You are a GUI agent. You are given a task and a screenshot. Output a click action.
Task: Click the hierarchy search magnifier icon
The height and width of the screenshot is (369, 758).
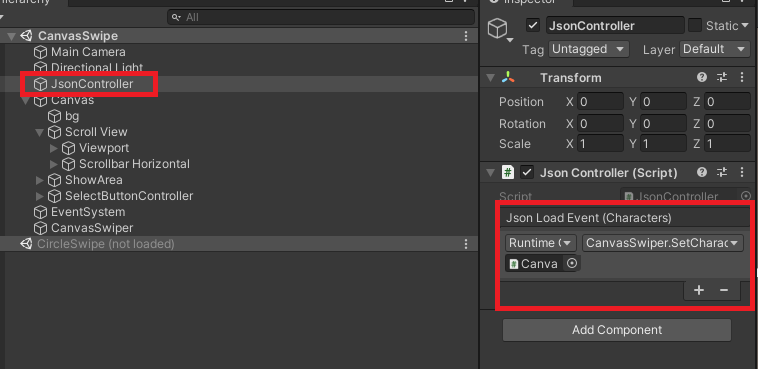click(x=177, y=17)
